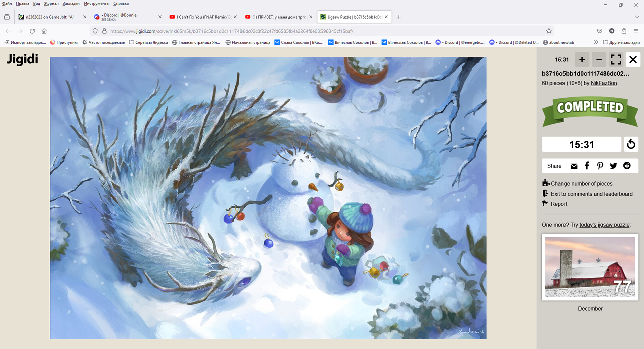This screenshot has width=644, height=349.
Task: Go to the Jigidi home logo
Action: (x=22, y=59)
